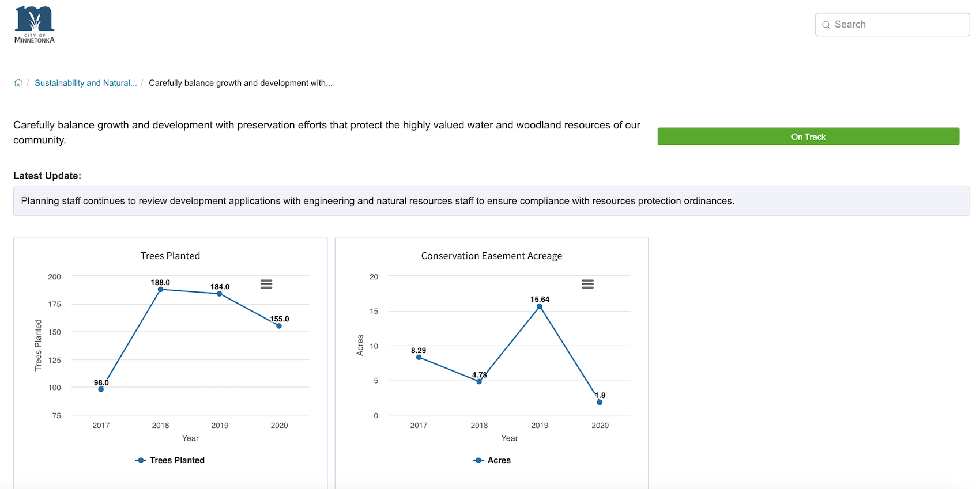Image resolution: width=980 pixels, height=489 pixels.
Task: Open the home breadcrumb icon
Action: tap(18, 83)
